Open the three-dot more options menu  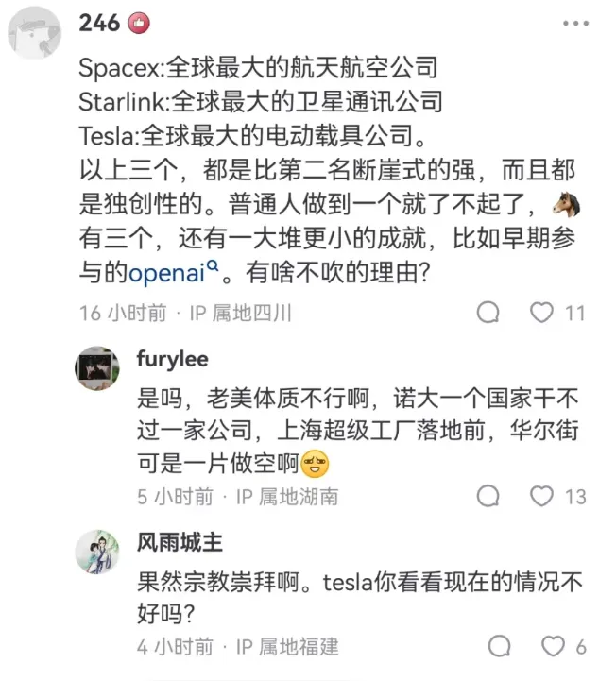coord(576,24)
